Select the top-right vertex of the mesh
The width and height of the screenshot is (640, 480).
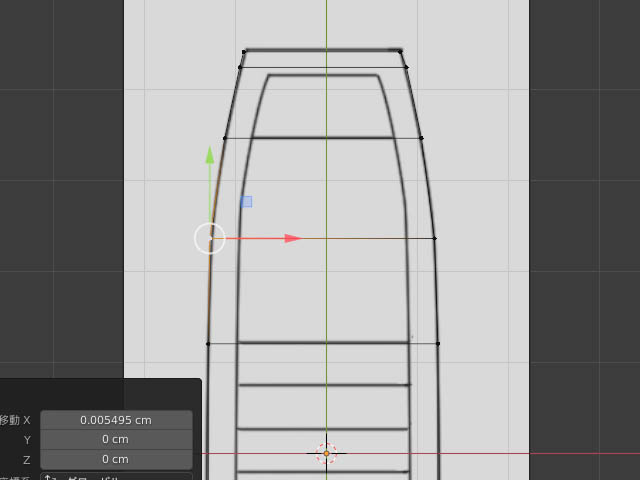(400, 51)
